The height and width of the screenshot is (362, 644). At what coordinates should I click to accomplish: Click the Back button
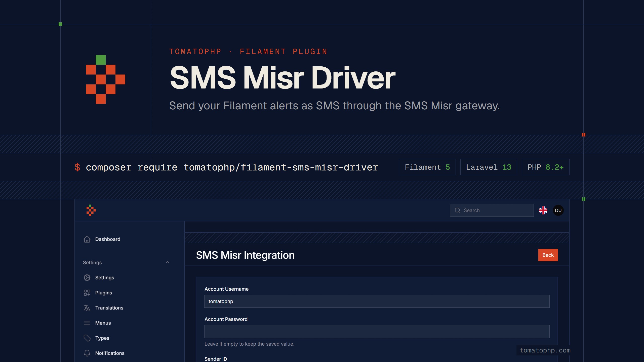548,255
